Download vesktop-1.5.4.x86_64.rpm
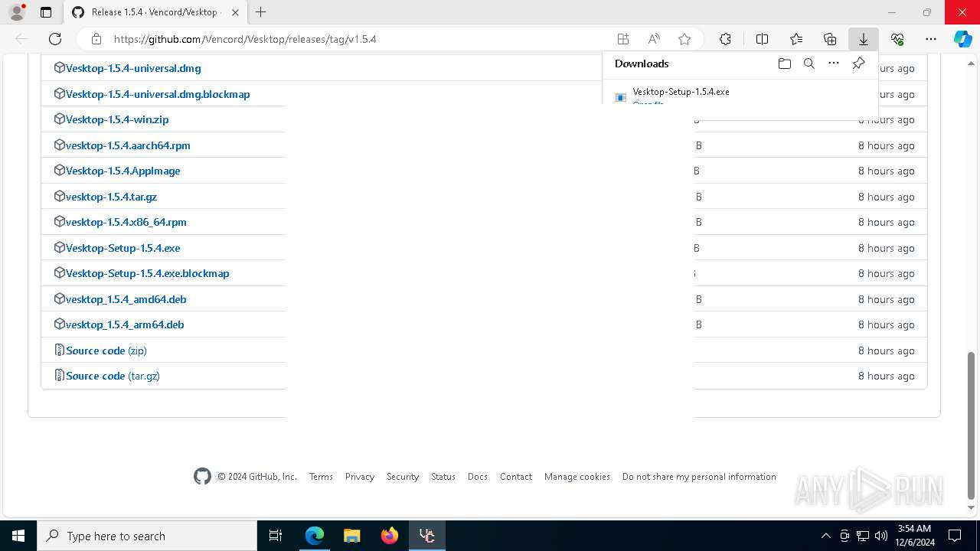980x551 pixels. 126,222
